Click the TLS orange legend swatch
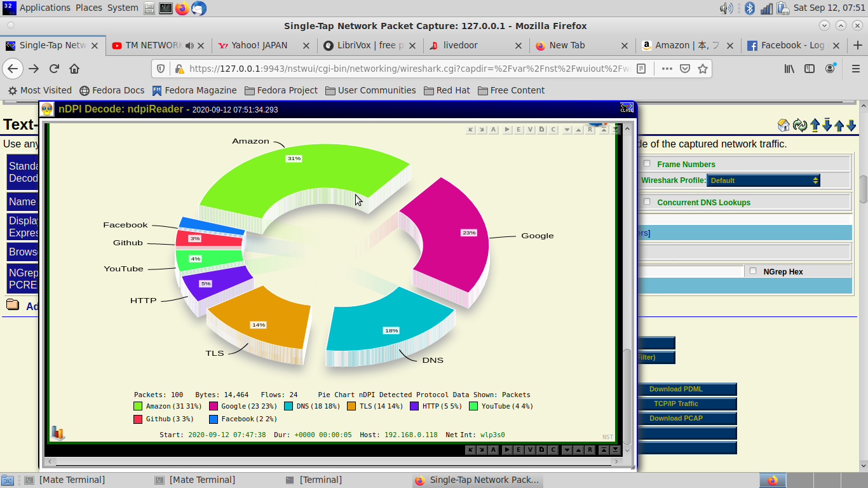 351,406
